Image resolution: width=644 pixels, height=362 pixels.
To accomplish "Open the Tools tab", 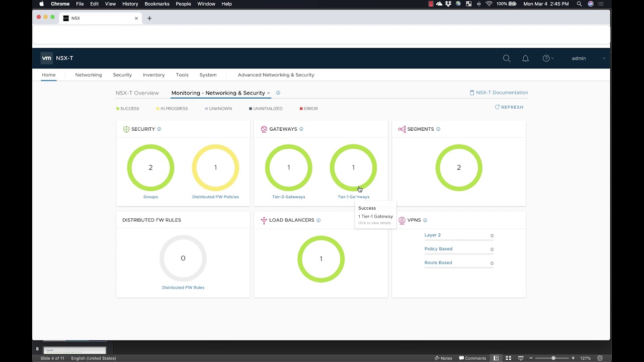I will [x=182, y=75].
